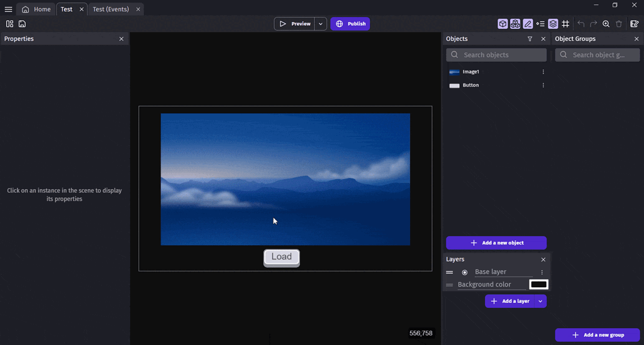Switch to the Test scene tab
Image resolution: width=644 pixels, height=345 pixels.
[67, 9]
